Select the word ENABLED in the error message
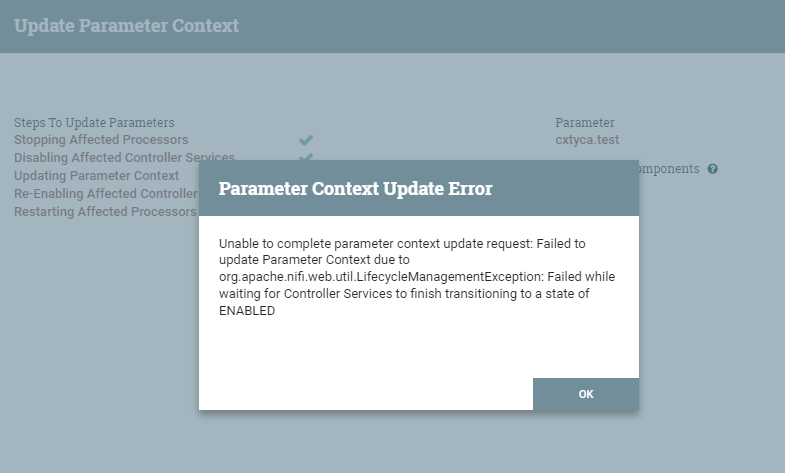Image resolution: width=785 pixels, height=473 pixels. (247, 311)
